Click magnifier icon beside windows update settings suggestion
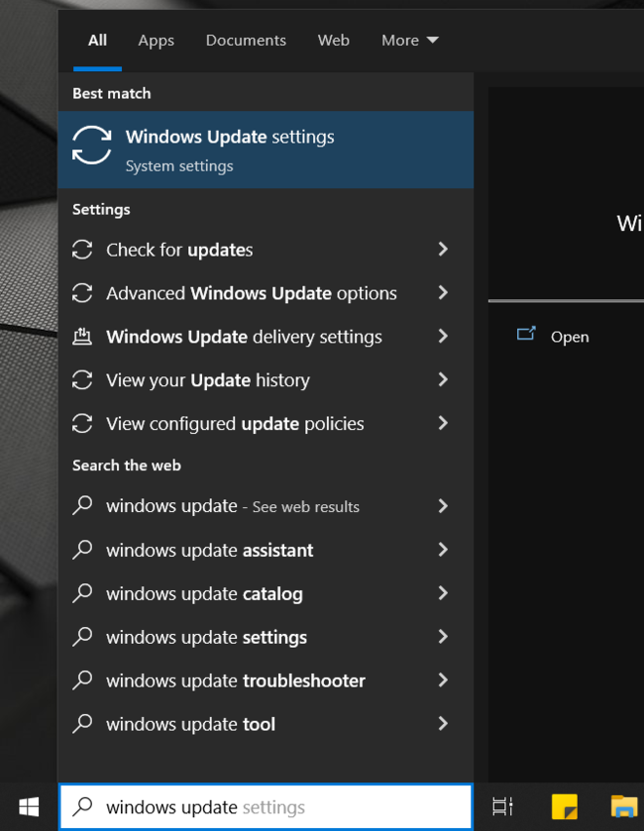The image size is (644, 831). tap(82, 637)
